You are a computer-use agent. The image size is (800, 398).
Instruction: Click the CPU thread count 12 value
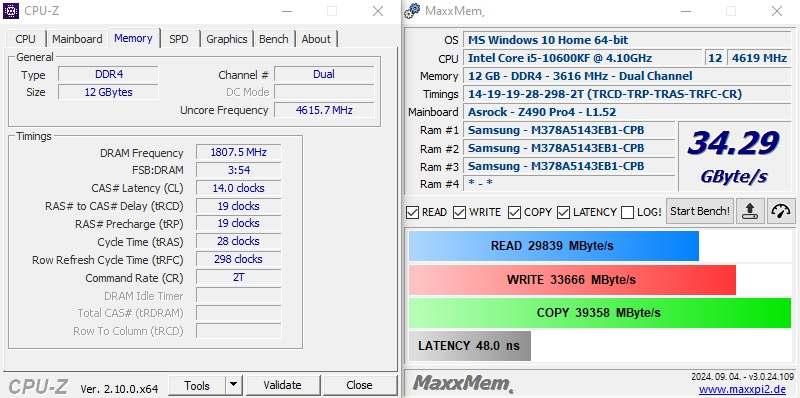tap(715, 58)
